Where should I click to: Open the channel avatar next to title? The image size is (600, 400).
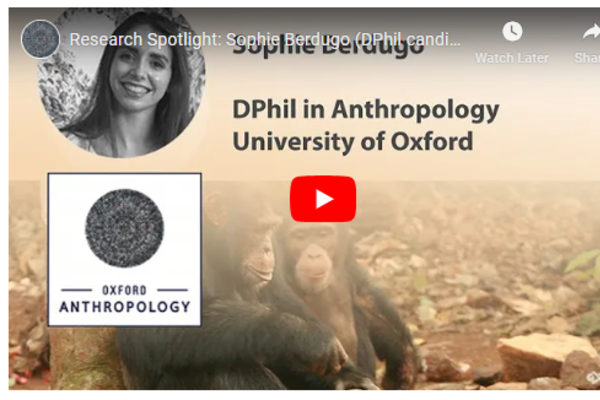40,39
